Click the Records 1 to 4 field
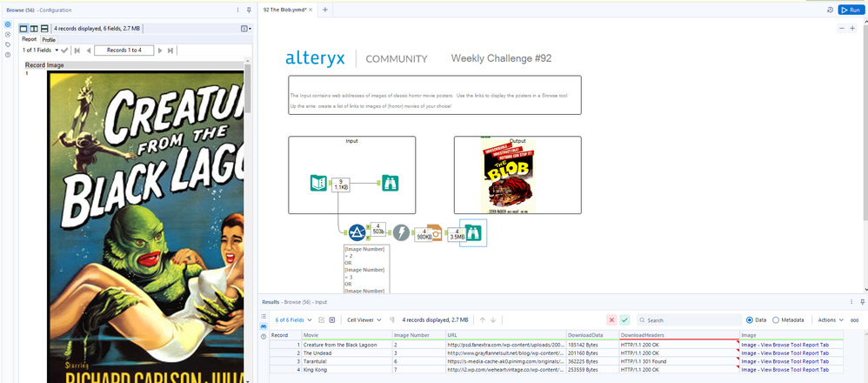 [124, 50]
